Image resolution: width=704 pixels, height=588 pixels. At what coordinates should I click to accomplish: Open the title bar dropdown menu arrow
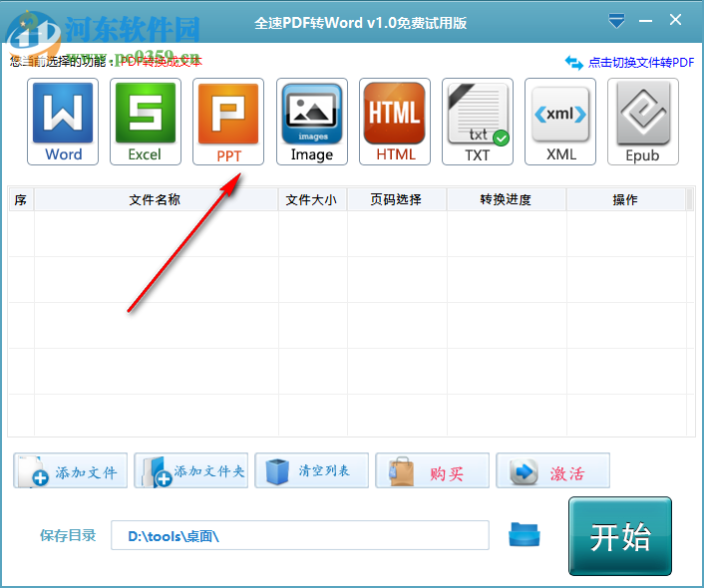point(616,21)
